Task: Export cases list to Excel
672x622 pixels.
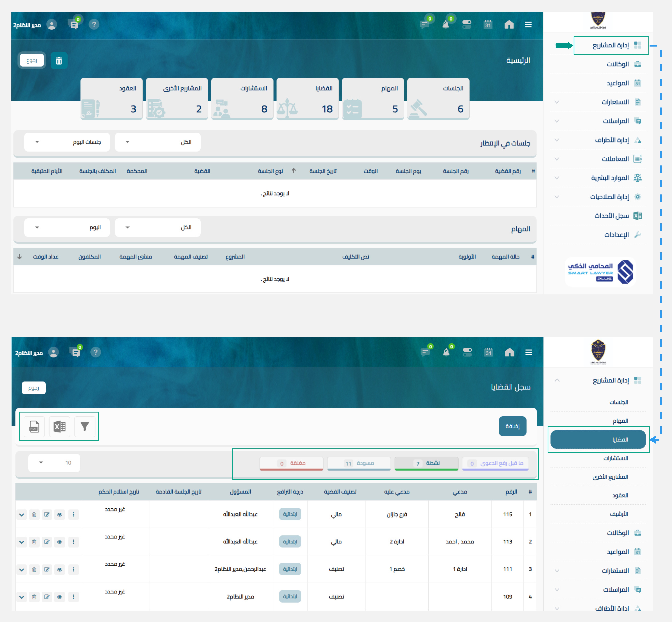Action: (x=60, y=426)
